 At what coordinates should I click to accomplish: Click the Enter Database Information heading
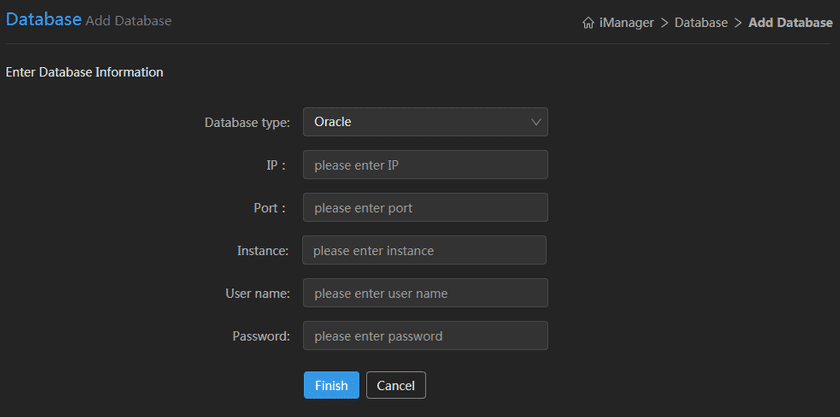(84, 72)
